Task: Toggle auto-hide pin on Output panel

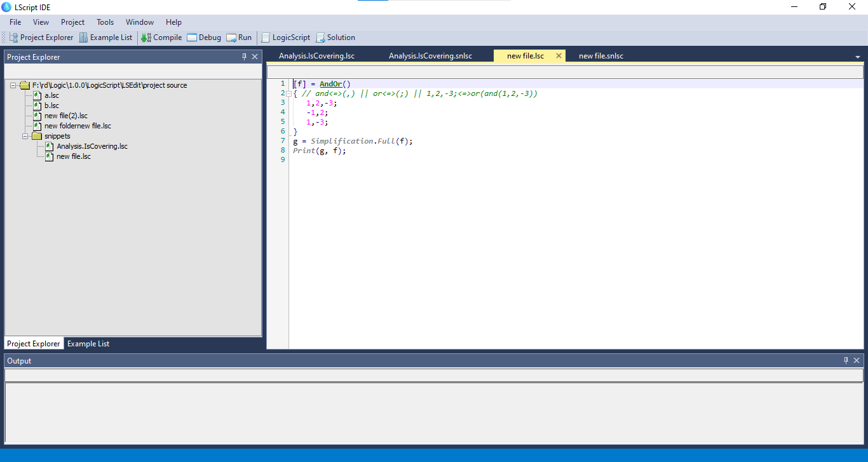Action: point(846,360)
